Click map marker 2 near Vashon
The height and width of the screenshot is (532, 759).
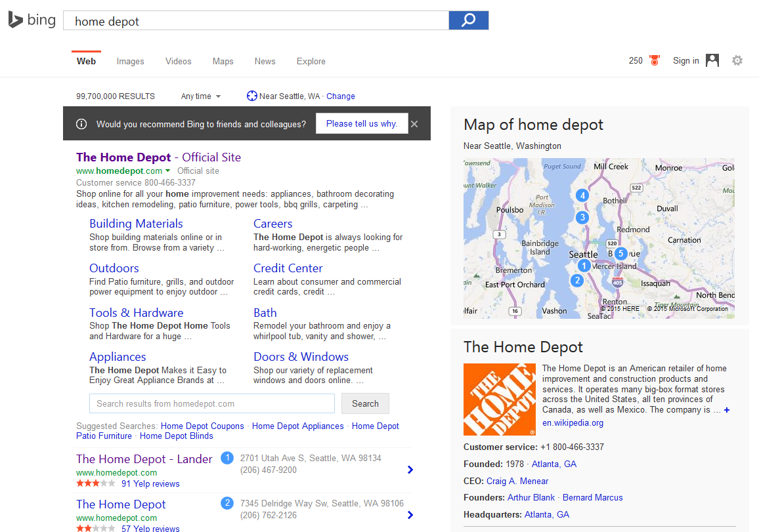pyautogui.click(x=576, y=280)
